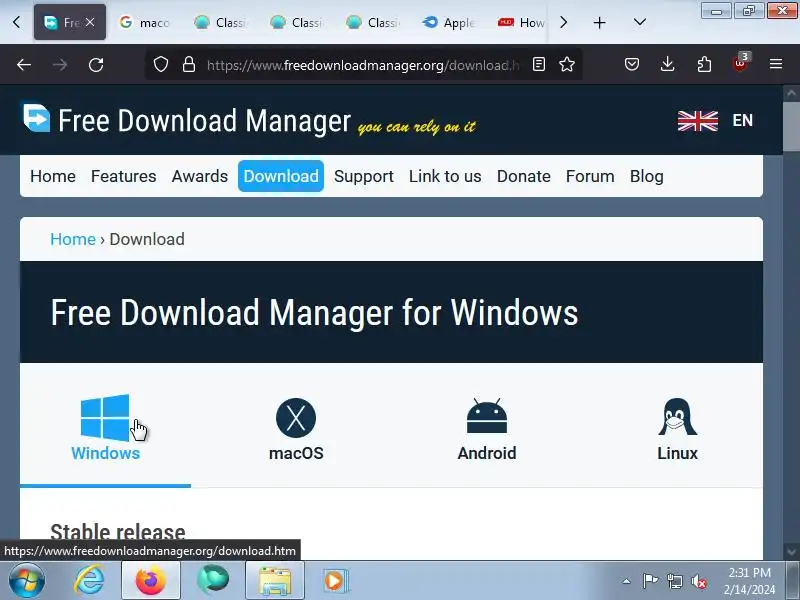Click the network tray icon
This screenshot has height=600, width=800.
pos(674,581)
